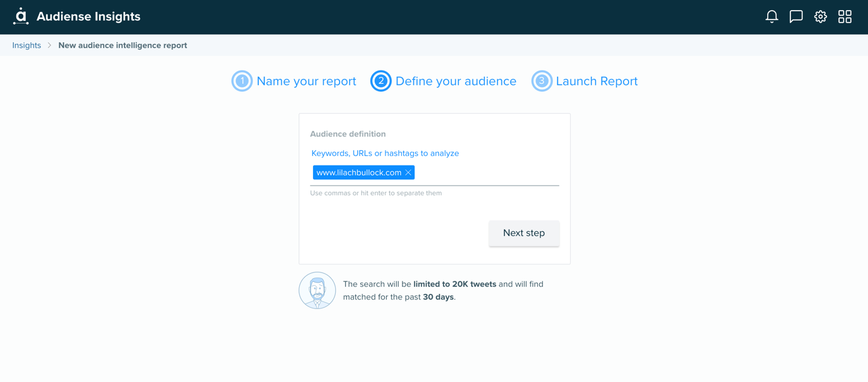Click the 'Keywords, URLs or hashtags to analyze' label

coord(385,154)
